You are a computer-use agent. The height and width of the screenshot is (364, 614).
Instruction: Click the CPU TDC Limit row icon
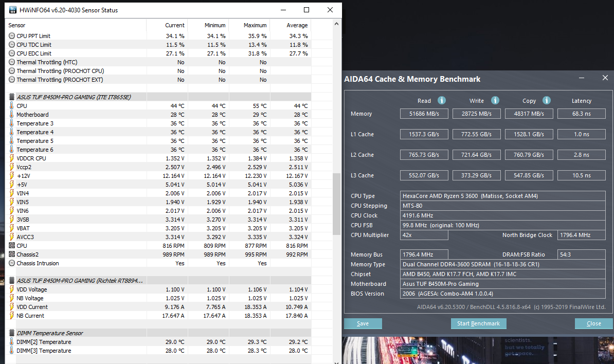point(12,45)
